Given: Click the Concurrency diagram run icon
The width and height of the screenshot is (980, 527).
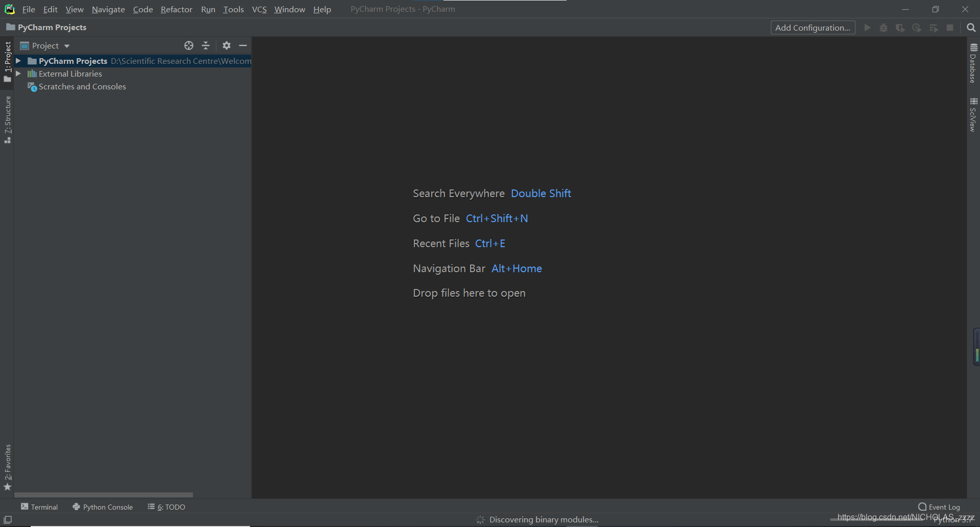Looking at the screenshot, I should pos(934,28).
